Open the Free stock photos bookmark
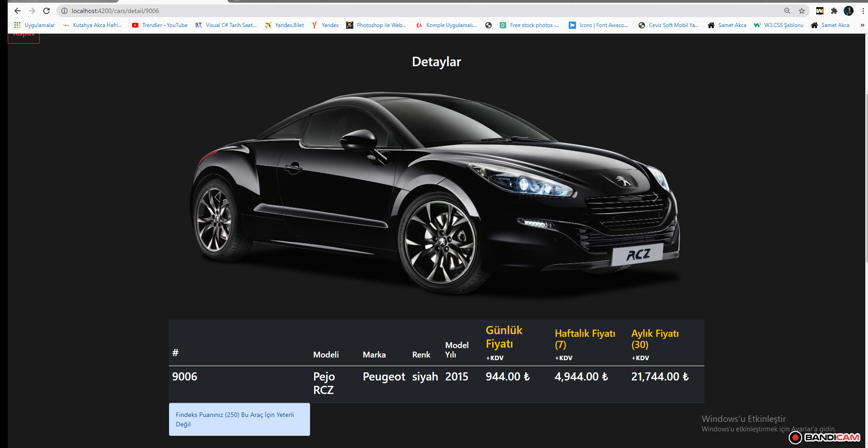 (x=534, y=25)
